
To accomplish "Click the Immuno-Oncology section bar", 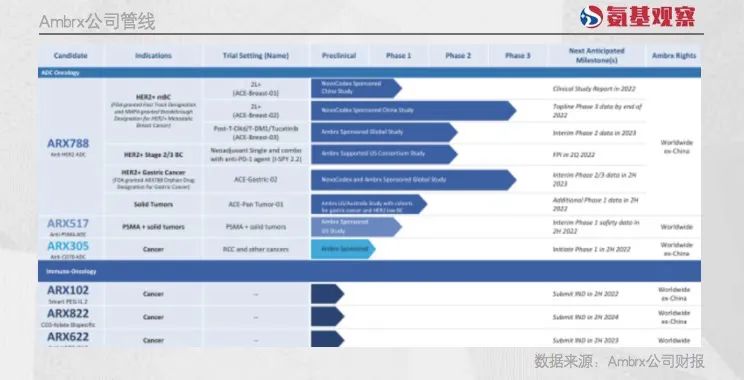I will pyautogui.click(x=369, y=271).
